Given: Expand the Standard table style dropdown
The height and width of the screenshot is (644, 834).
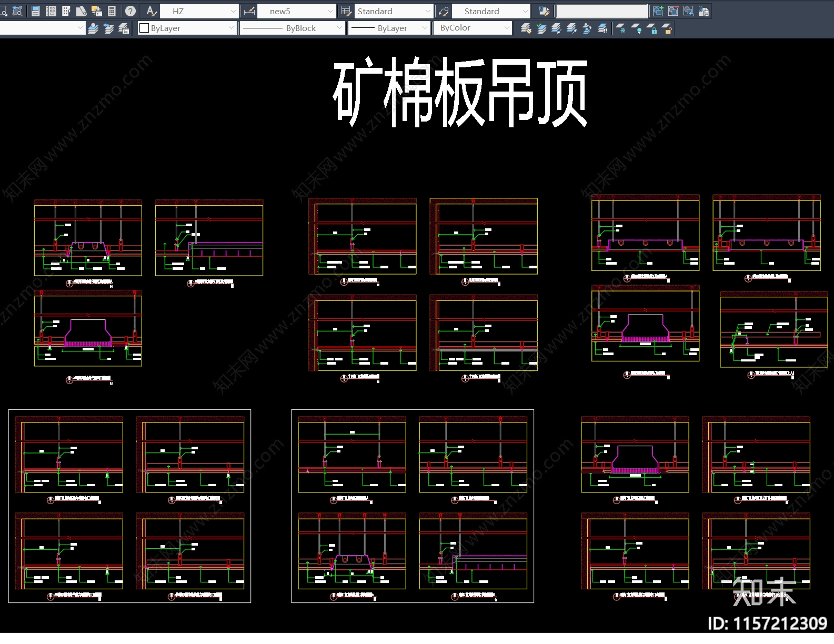Looking at the screenshot, I should click(x=428, y=11).
